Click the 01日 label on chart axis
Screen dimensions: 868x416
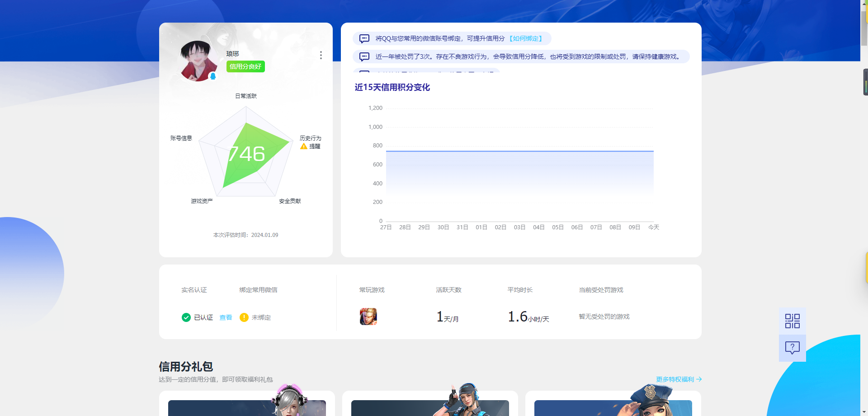pos(481,227)
